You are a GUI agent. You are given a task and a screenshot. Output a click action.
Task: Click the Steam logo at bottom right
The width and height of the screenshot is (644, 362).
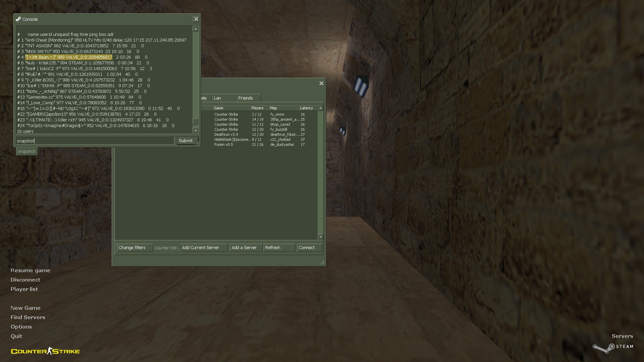612,348
